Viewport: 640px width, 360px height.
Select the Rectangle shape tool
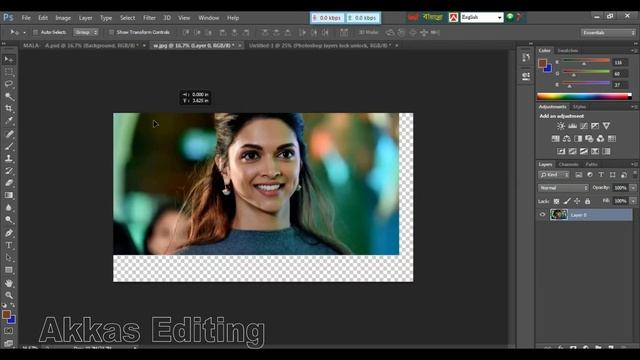(x=9, y=270)
